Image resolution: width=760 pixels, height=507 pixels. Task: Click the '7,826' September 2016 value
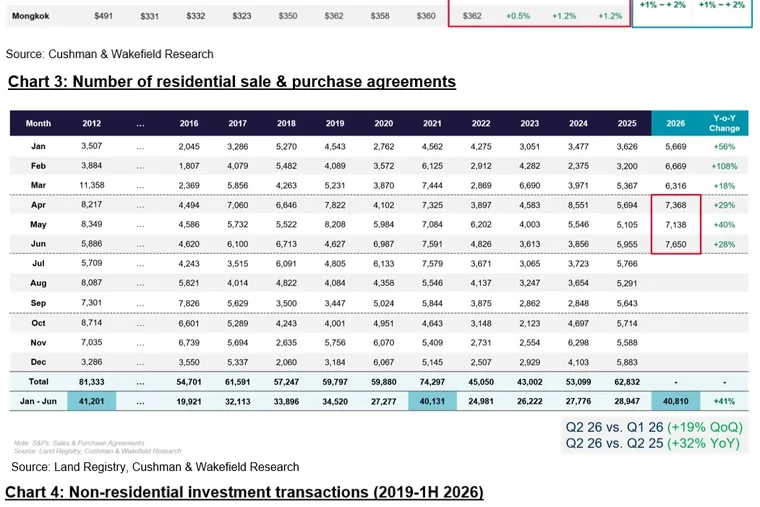(189, 303)
